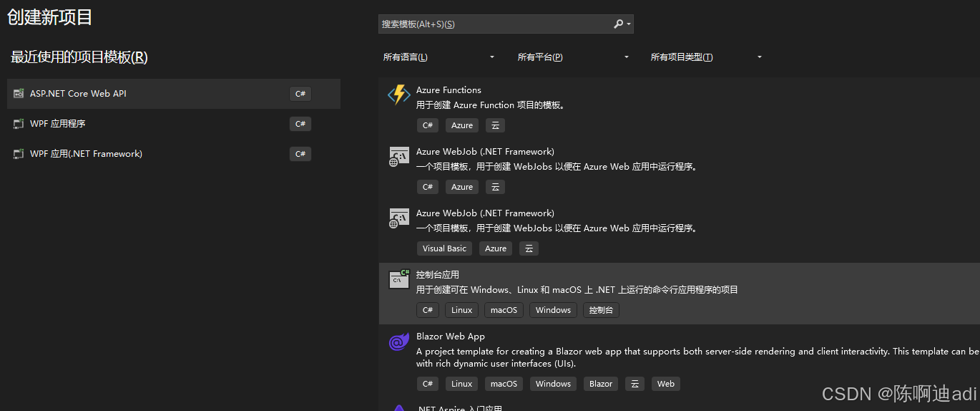The image size is (980, 411).
Task: Click the C# tag under Azure Functions
Action: point(428,125)
